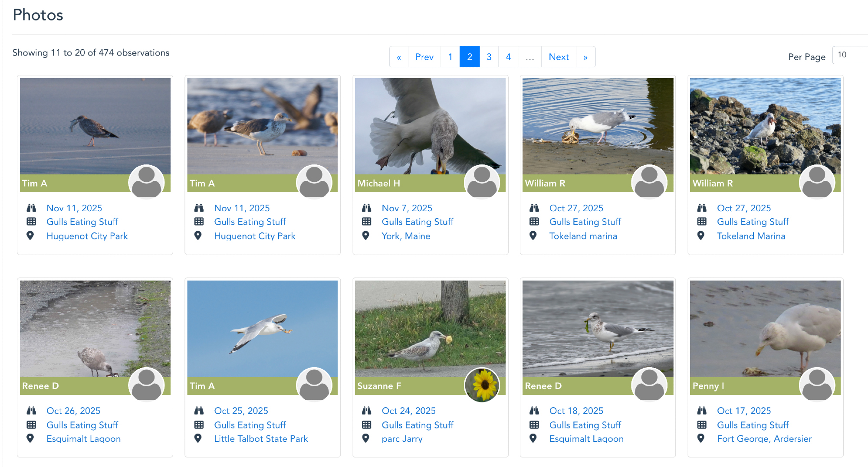
Task: Click the Prev page link
Action: tap(424, 57)
